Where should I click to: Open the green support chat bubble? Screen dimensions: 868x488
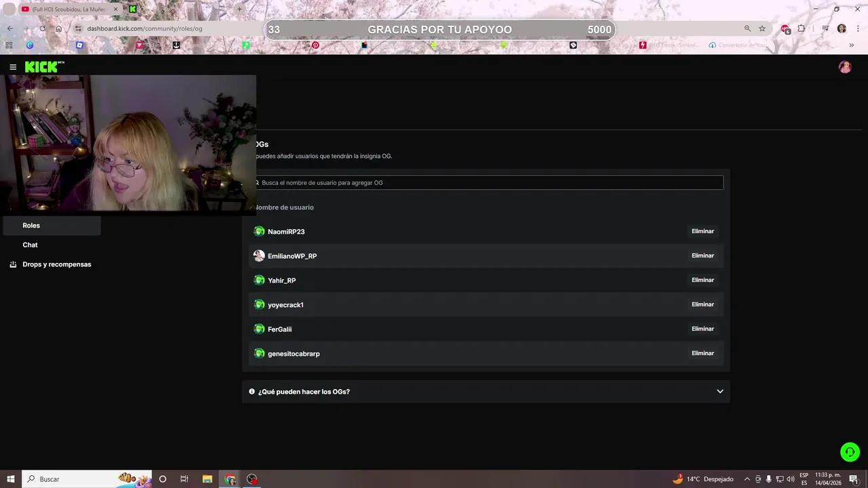(850, 451)
